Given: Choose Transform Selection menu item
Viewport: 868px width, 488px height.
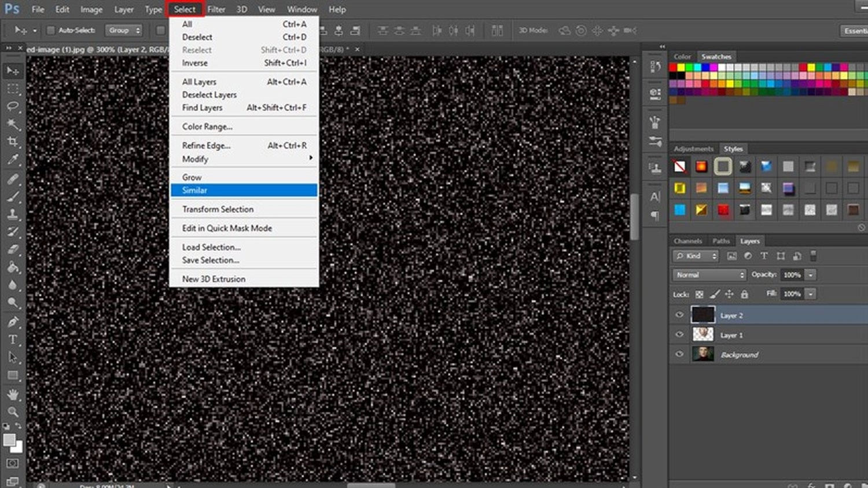Looking at the screenshot, I should 244,209.
